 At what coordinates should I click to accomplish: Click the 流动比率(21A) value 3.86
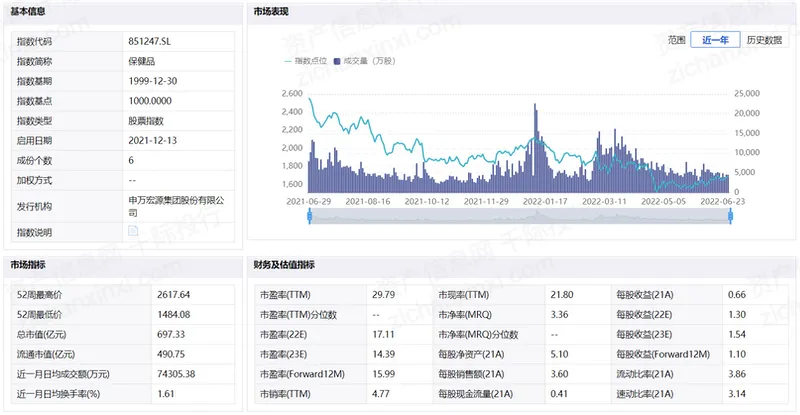[737, 374]
